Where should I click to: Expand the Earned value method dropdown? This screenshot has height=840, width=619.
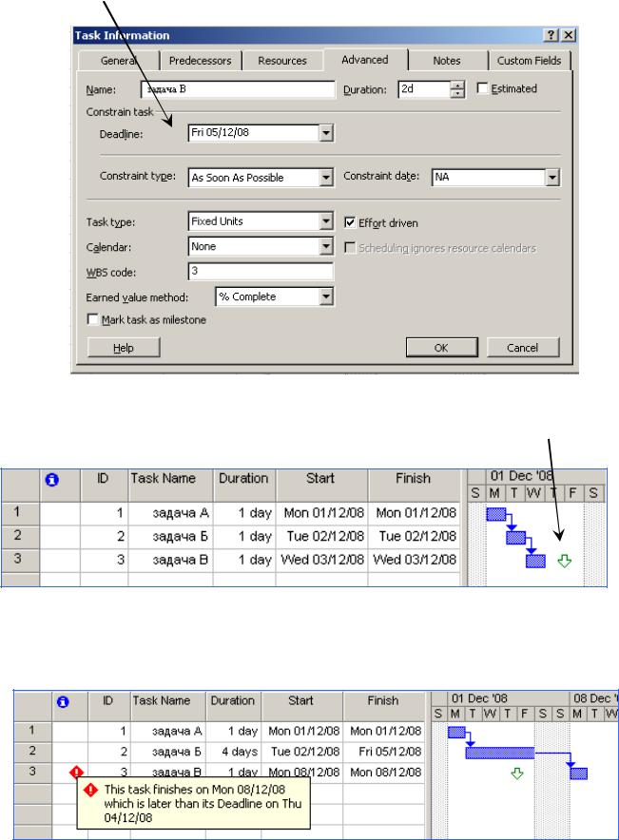326,296
